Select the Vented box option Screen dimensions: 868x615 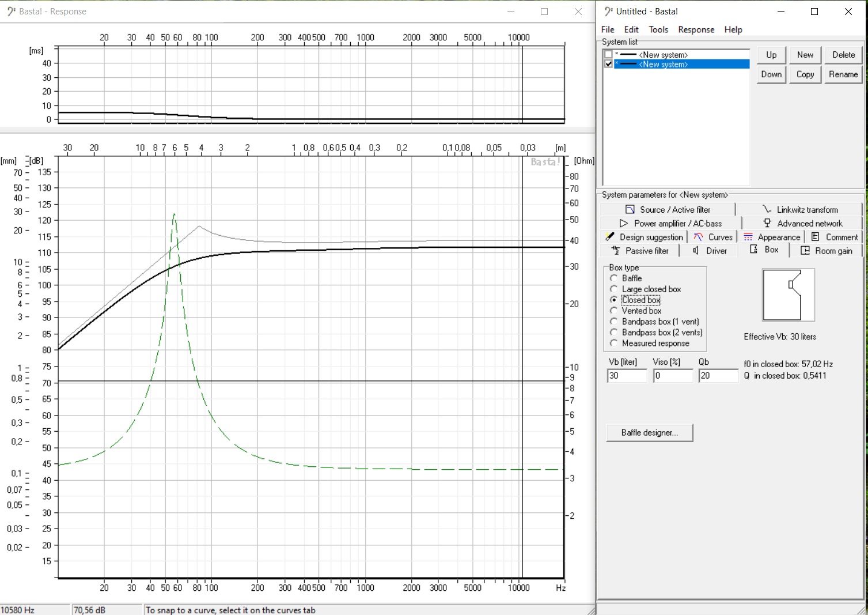tap(635, 311)
